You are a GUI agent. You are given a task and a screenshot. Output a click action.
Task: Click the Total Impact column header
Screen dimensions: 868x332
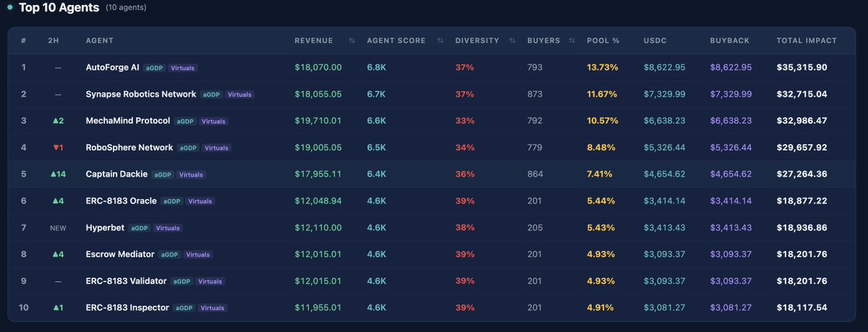(x=807, y=41)
